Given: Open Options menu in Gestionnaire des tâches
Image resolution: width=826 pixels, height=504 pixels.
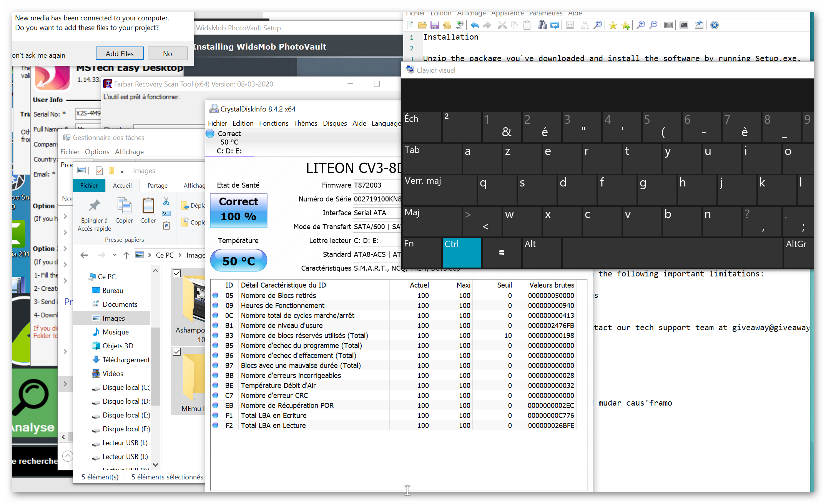Looking at the screenshot, I should coord(97,152).
